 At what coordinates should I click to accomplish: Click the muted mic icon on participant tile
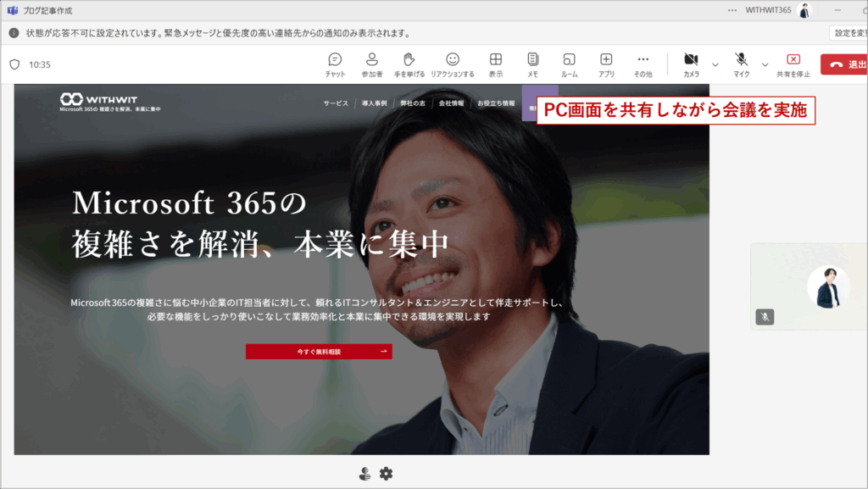pyautogui.click(x=765, y=317)
